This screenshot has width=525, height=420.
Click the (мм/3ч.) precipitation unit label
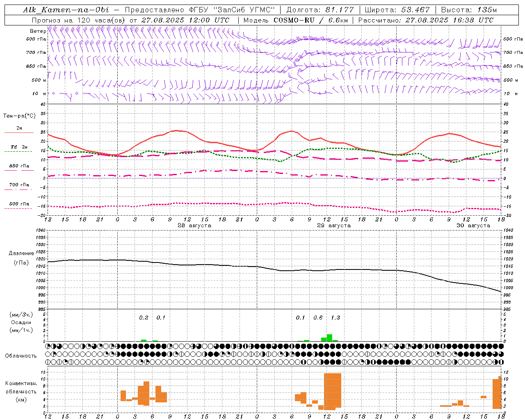point(21,315)
